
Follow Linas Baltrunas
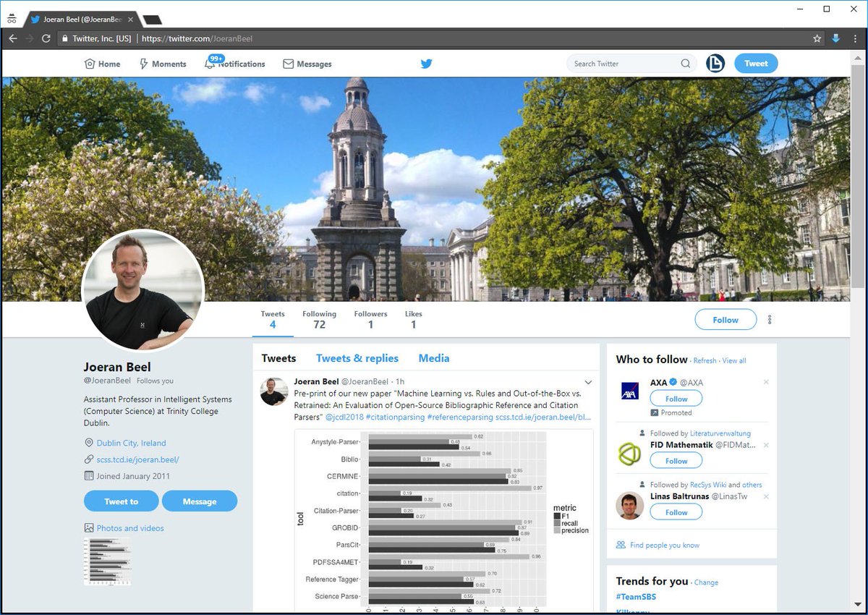click(x=676, y=512)
